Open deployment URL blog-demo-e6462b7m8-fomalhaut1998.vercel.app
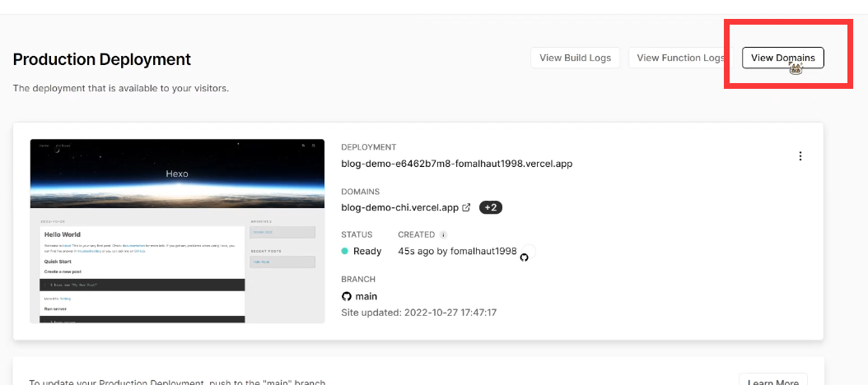 457,164
